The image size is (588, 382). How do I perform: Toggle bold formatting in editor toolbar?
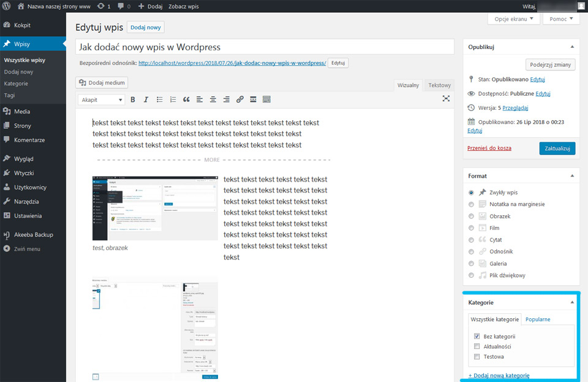pyautogui.click(x=133, y=99)
